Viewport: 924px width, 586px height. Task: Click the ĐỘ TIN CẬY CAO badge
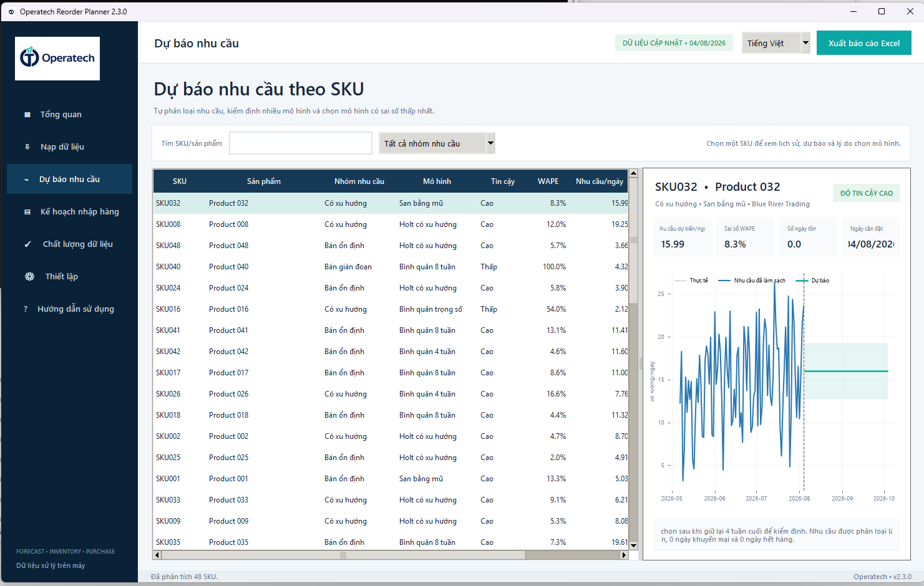click(867, 193)
